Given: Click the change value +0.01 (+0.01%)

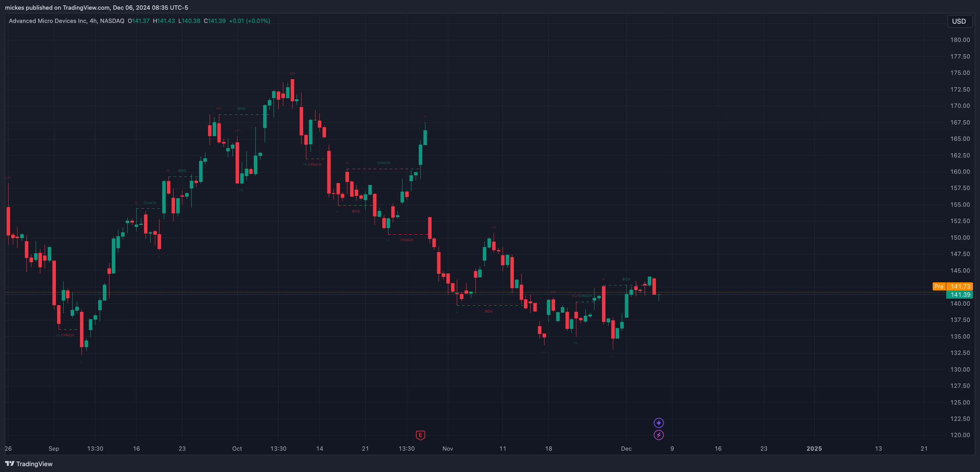Looking at the screenshot, I should pos(250,21).
